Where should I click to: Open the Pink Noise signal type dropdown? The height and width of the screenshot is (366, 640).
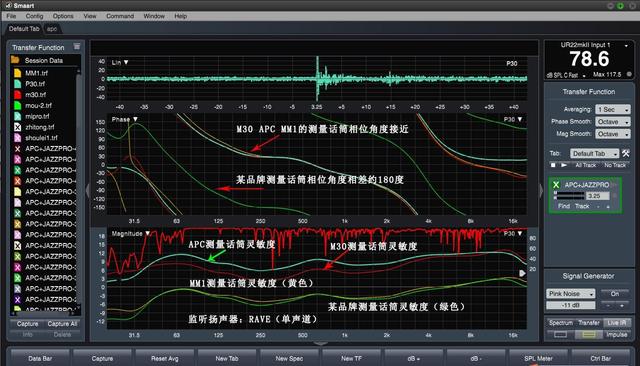point(570,293)
